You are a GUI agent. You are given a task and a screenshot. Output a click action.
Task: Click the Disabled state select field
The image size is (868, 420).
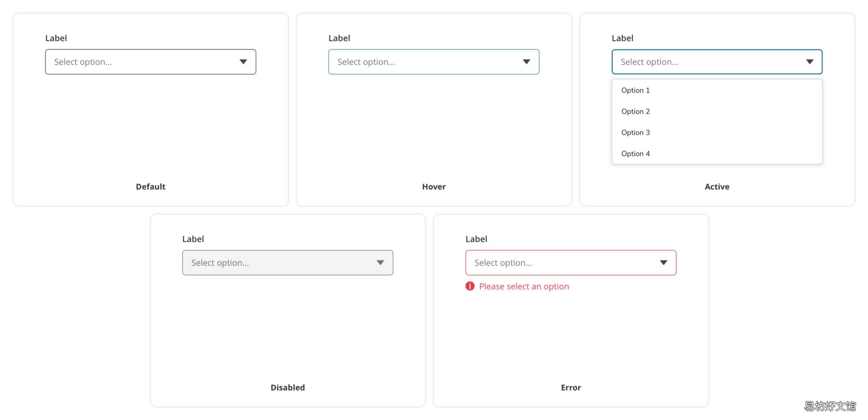point(288,262)
